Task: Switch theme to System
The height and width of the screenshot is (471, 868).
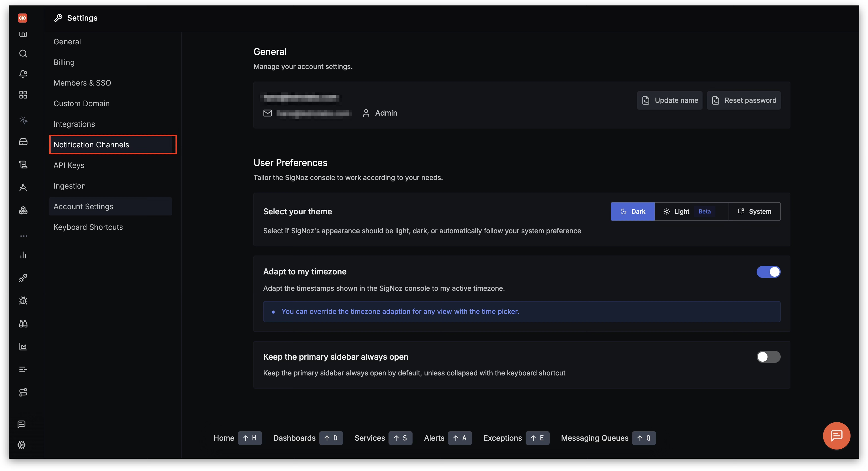Action: pos(754,211)
